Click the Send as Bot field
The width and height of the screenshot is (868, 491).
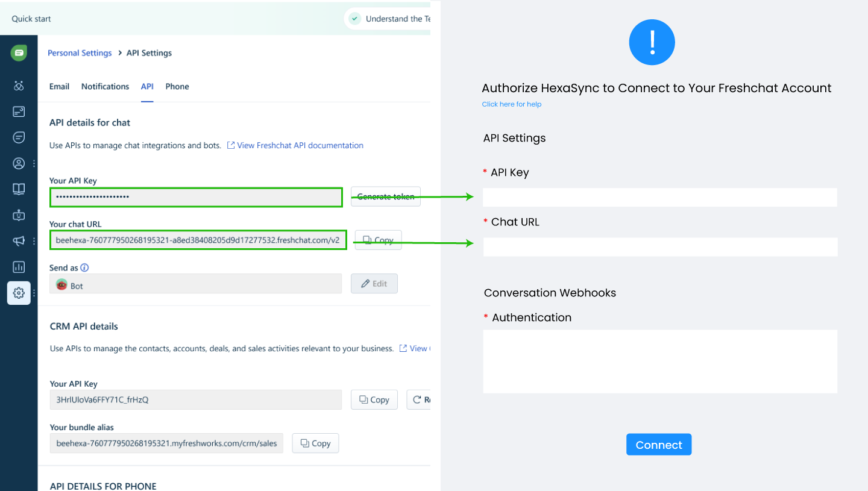(x=196, y=284)
